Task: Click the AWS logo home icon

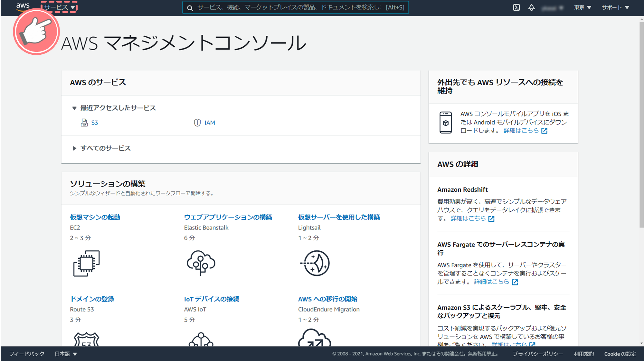Action: click(23, 7)
